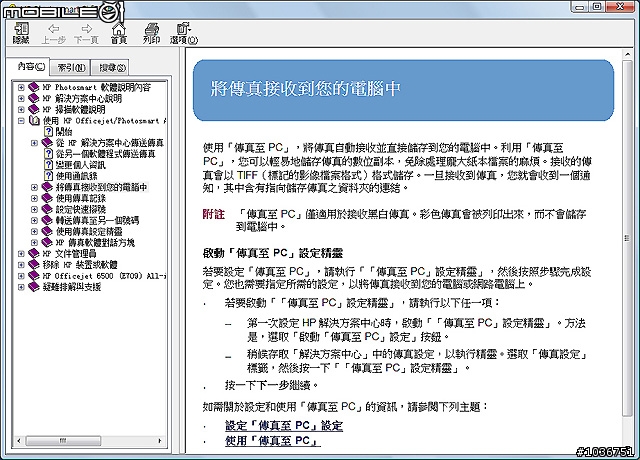Expand HP 文件管理員 node

pos(21,253)
